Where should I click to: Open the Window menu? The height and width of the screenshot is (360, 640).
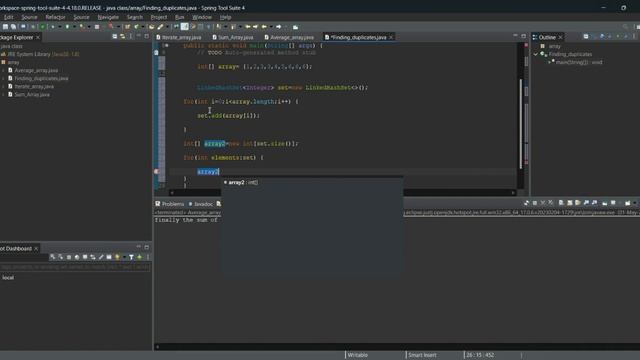click(202, 17)
